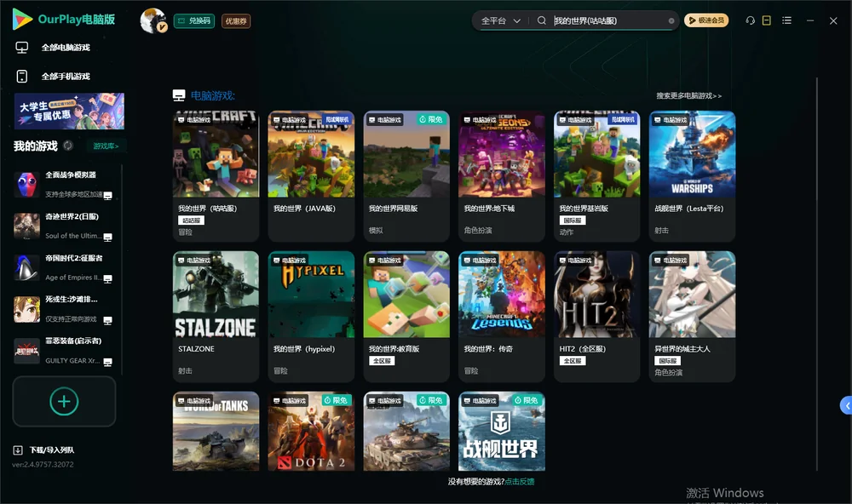Click the 下载/导入队列 download icon
852x504 pixels.
(18, 450)
